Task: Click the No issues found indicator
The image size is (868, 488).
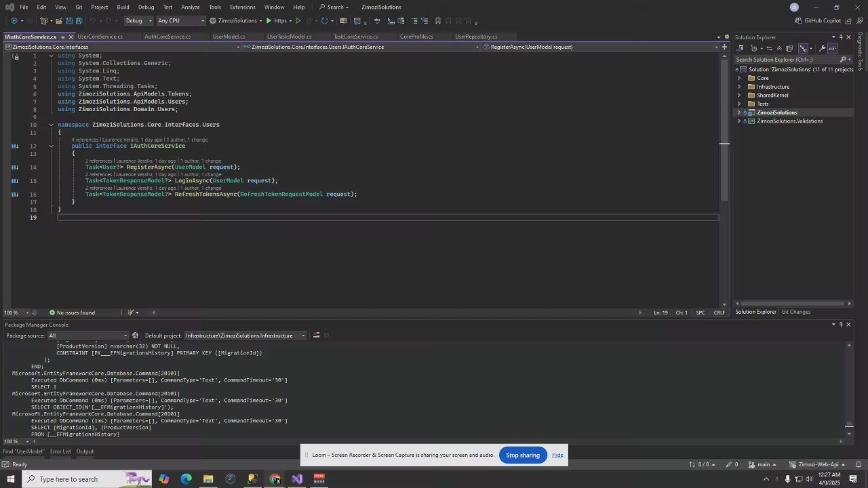Action: [x=72, y=312]
